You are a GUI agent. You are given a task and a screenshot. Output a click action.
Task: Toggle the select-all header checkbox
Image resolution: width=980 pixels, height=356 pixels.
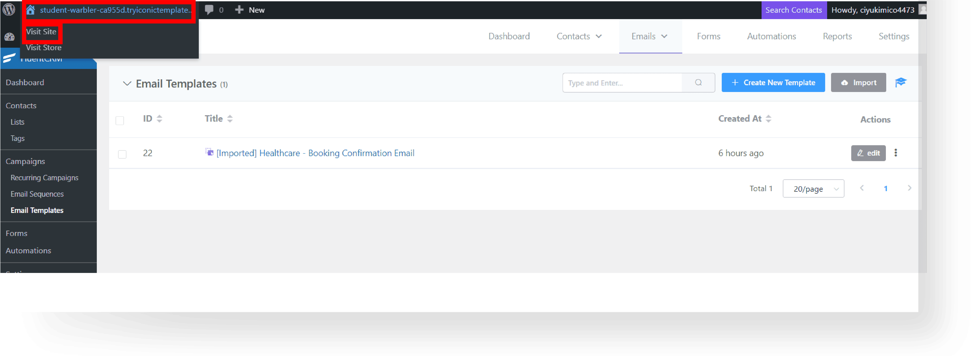pyautogui.click(x=120, y=121)
